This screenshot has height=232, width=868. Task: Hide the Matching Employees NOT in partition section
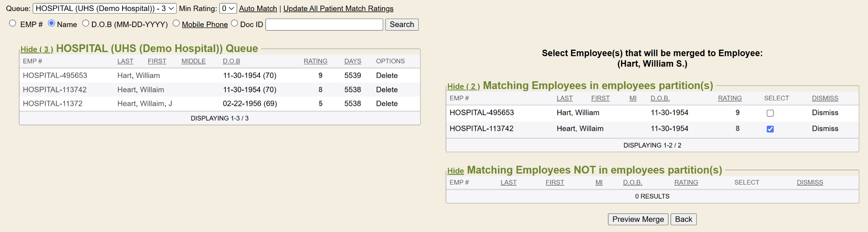click(x=456, y=171)
